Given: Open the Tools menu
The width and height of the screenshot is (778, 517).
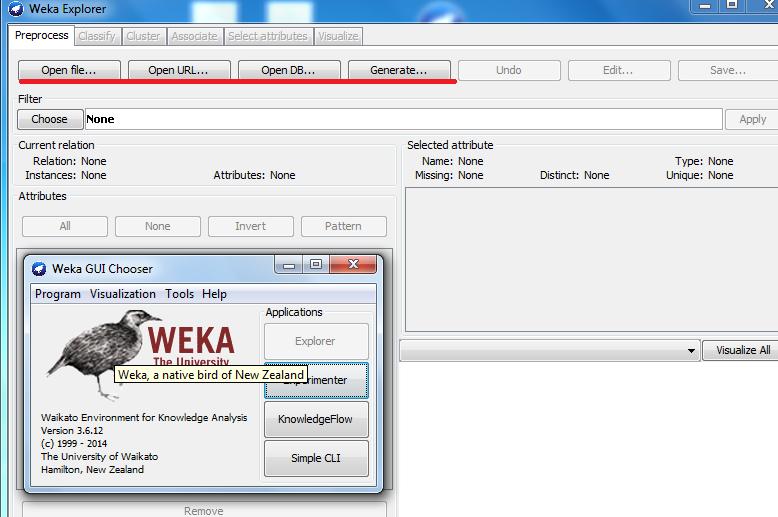Looking at the screenshot, I should pyautogui.click(x=180, y=294).
